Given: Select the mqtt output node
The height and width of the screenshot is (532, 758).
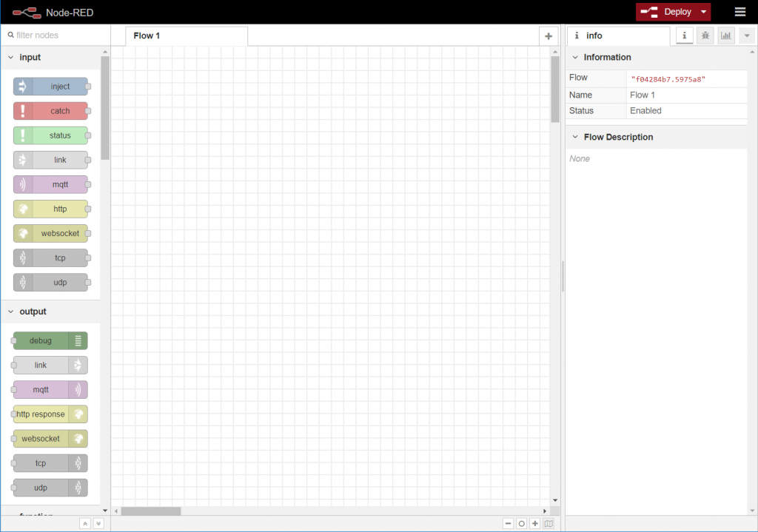Looking at the screenshot, I should 50,389.
